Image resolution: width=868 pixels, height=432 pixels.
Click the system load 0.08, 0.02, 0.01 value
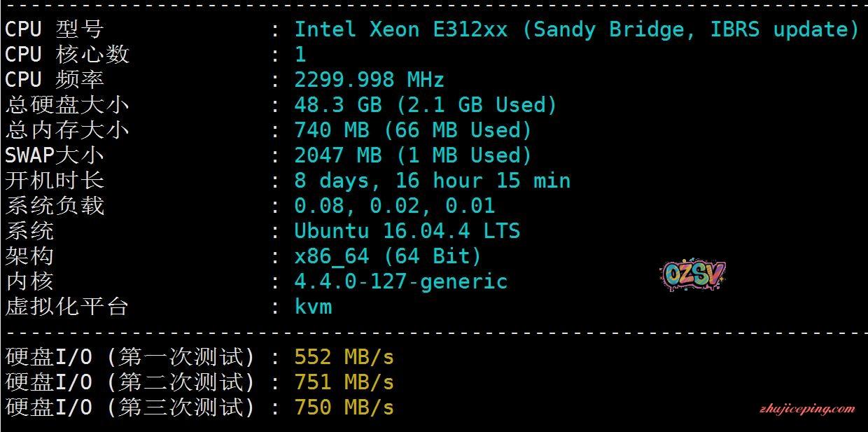point(394,206)
